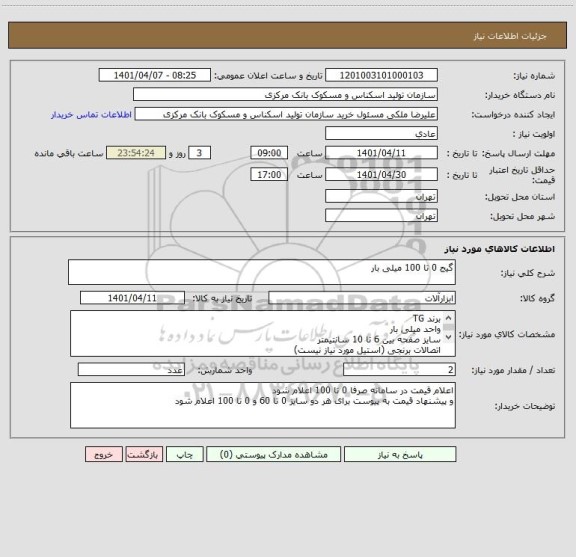Click the 17:00 time field

[x=269, y=175]
